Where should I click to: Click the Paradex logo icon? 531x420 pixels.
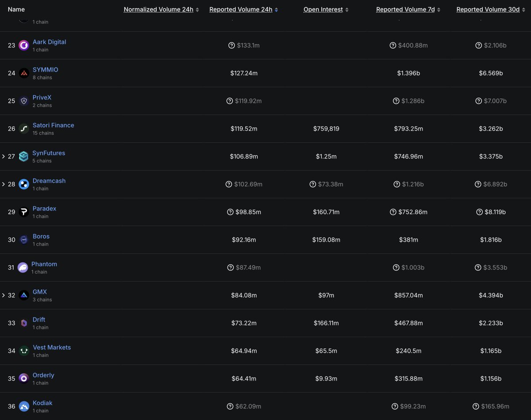point(24,212)
